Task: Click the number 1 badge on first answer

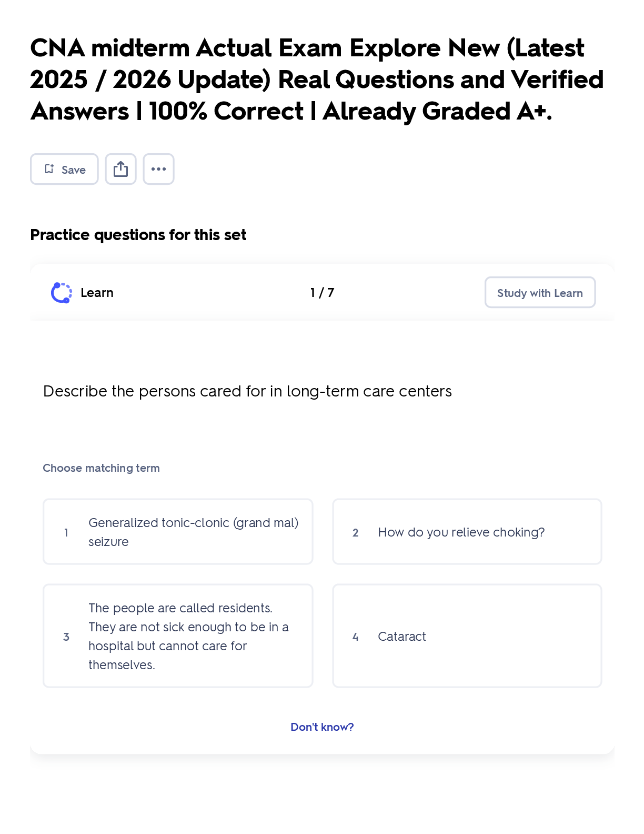Action: pyautogui.click(x=66, y=532)
